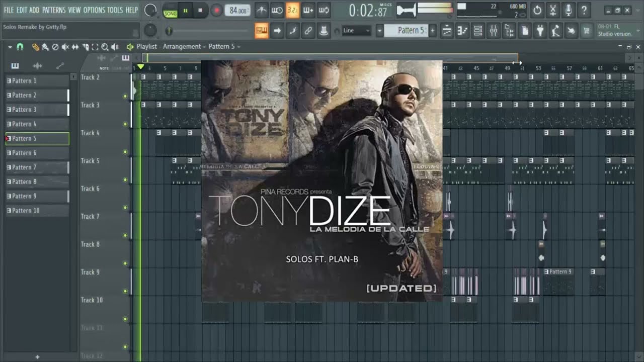This screenshot has width=644, height=362.
Task: Click the Pattern 5 selector display
Action: 406,31
